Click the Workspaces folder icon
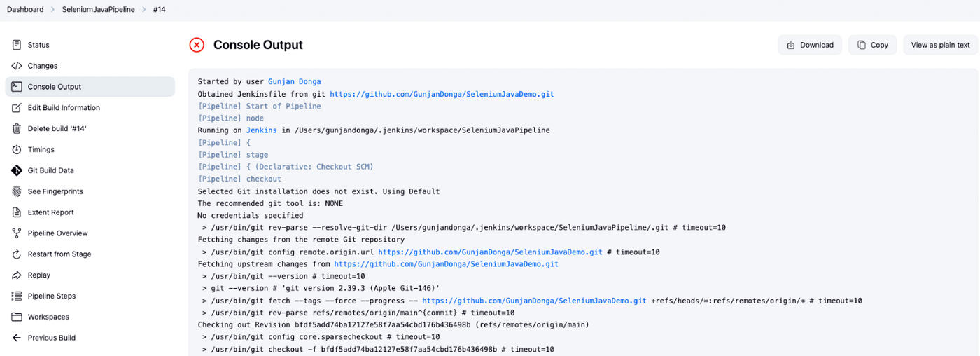980x356 pixels. click(17, 317)
